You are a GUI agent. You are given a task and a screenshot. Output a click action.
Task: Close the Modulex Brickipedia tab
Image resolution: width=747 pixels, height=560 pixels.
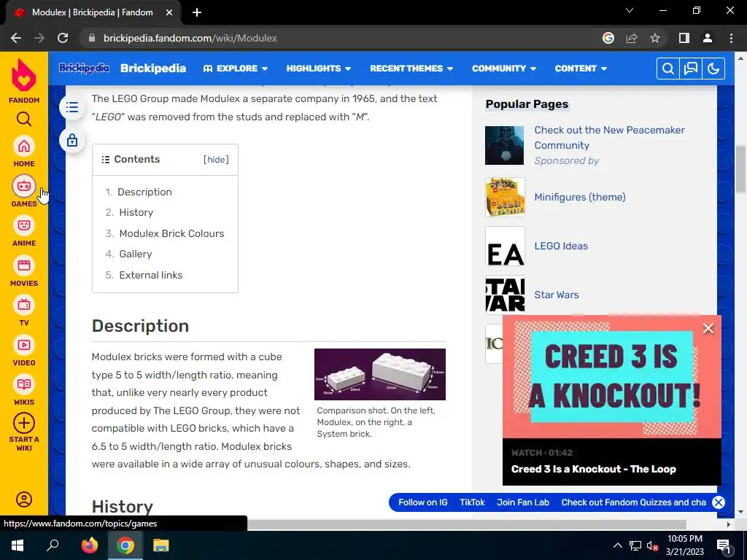tap(169, 12)
